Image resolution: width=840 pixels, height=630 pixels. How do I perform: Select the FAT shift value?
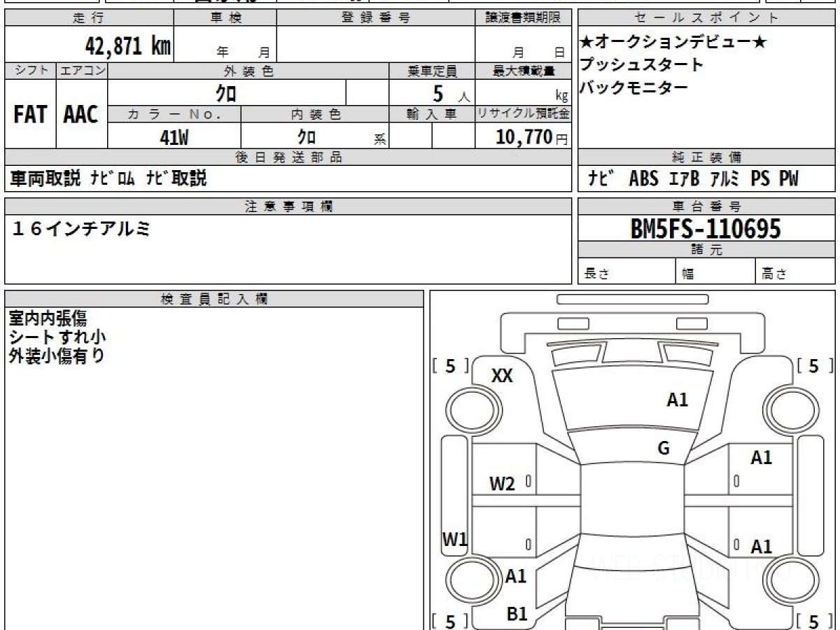pos(30,115)
